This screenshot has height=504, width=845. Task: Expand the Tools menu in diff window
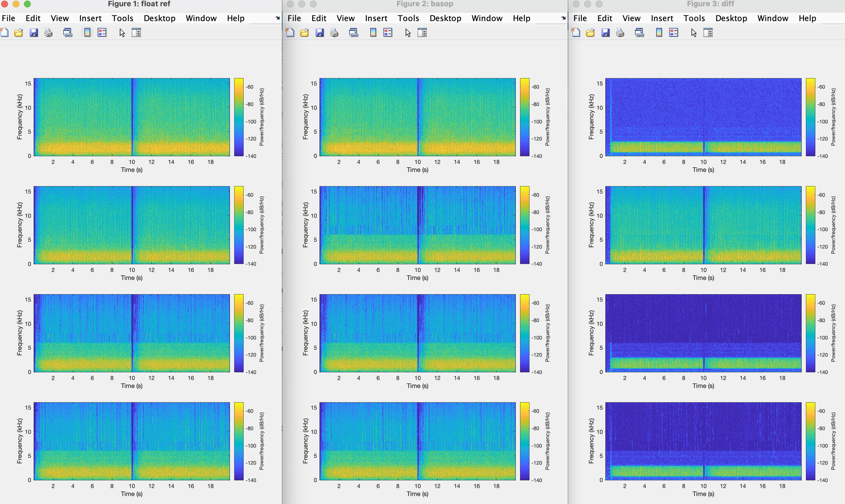[x=694, y=18]
